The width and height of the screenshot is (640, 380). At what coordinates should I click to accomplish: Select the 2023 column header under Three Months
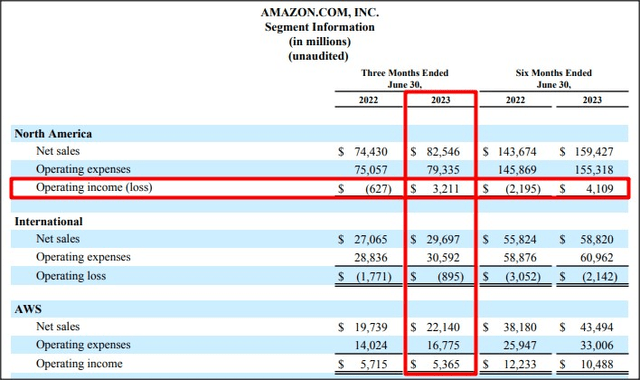coord(441,100)
